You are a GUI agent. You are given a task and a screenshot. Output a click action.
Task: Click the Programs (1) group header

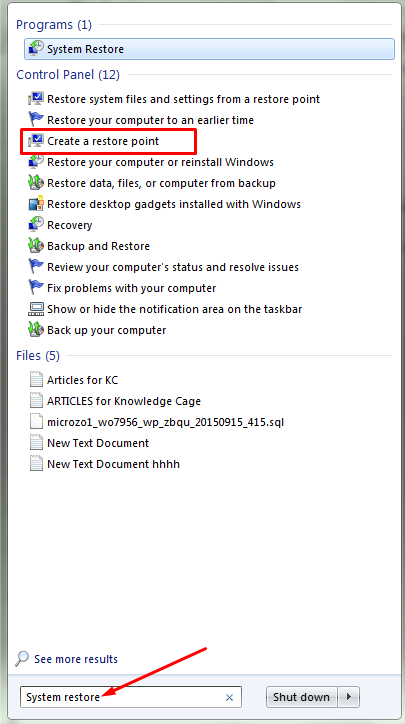click(54, 24)
